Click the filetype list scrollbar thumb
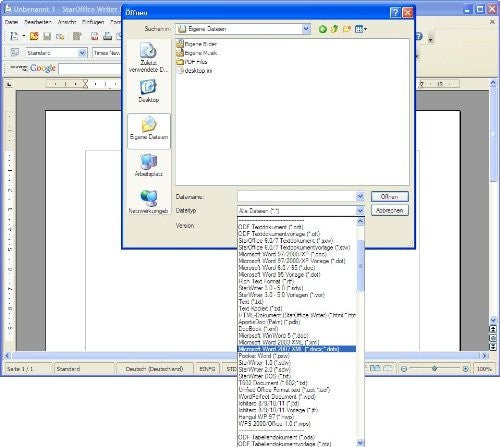Screen dimensions: 500x447 pos(360,265)
